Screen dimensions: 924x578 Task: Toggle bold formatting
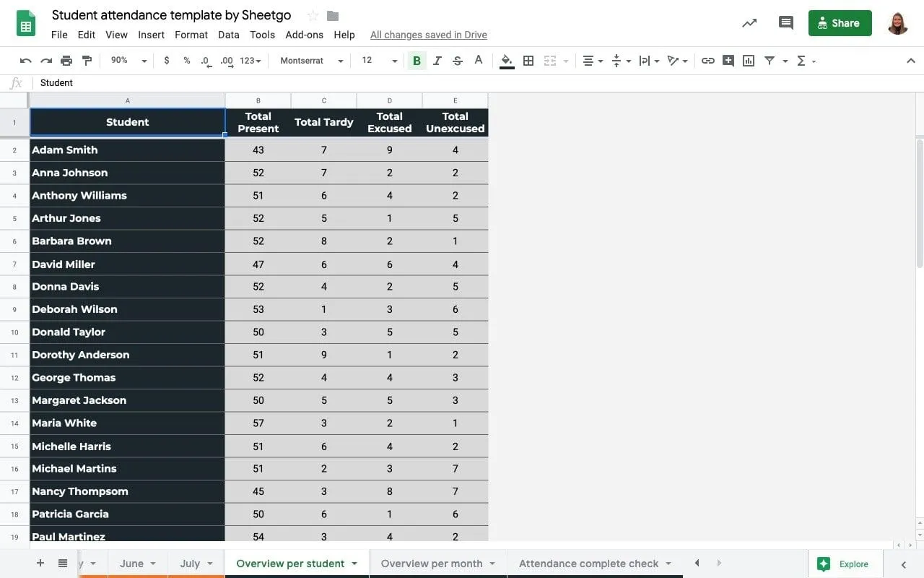point(417,61)
